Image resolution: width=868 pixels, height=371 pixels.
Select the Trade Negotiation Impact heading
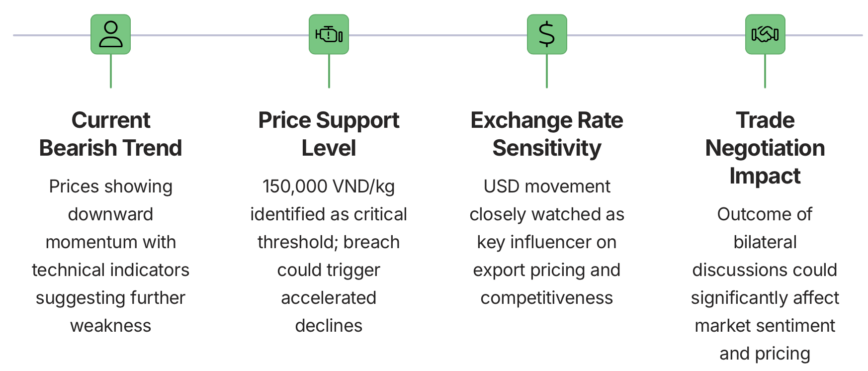[x=765, y=148]
